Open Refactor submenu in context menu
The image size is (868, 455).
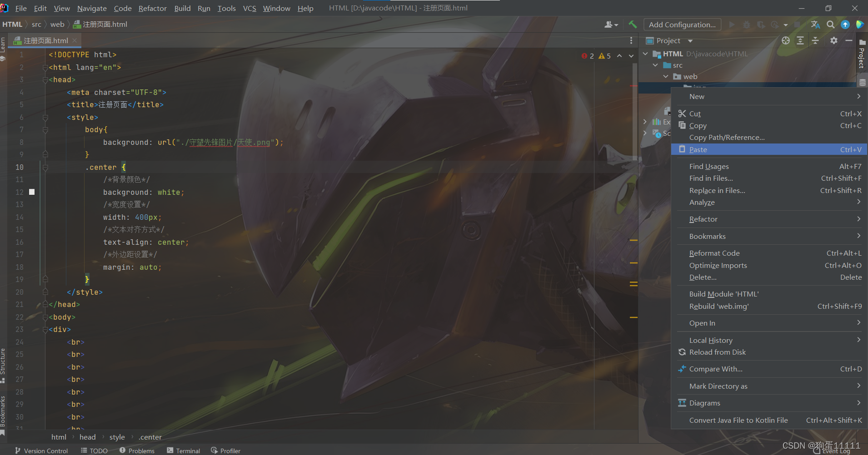tap(769, 219)
